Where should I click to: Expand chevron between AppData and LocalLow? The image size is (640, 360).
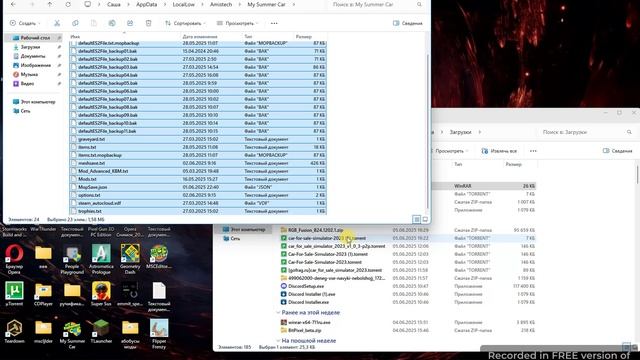coord(164,4)
